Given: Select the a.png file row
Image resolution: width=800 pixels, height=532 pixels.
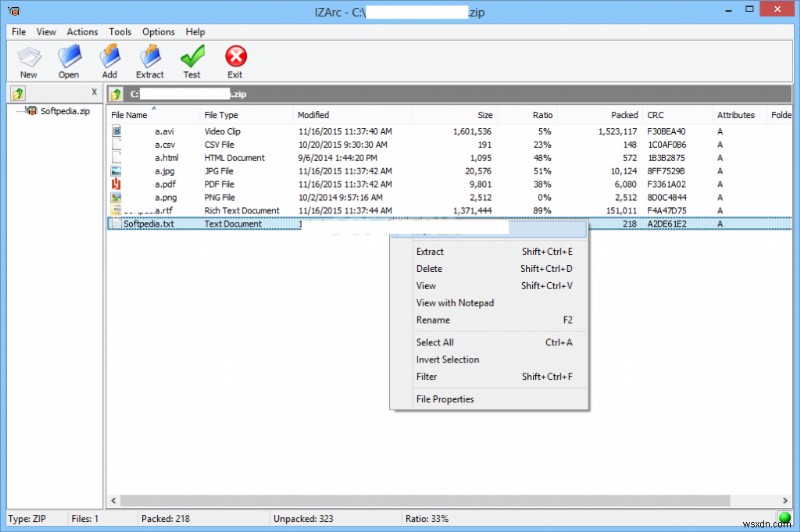Looking at the screenshot, I should (449, 197).
